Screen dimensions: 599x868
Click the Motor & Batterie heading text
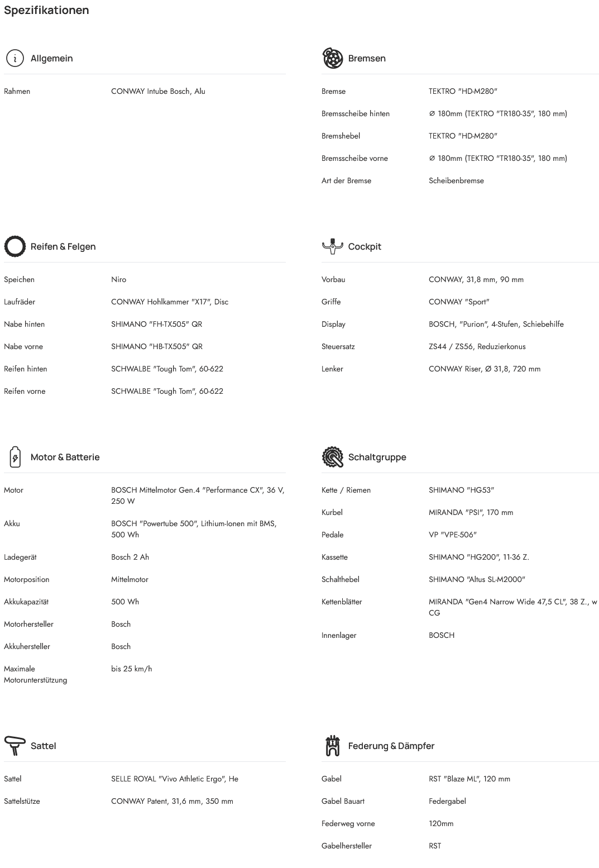65,457
